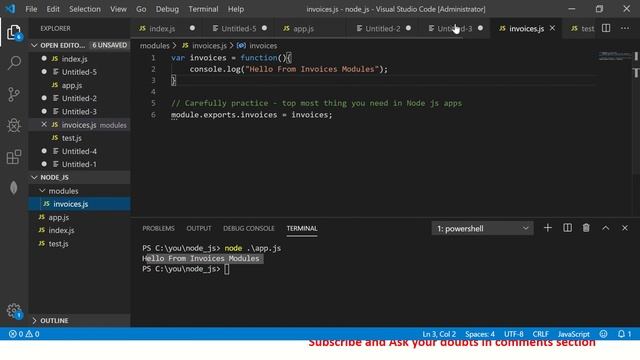Change indentation via Spaces: 4
The width and height of the screenshot is (640, 360).
click(480, 334)
